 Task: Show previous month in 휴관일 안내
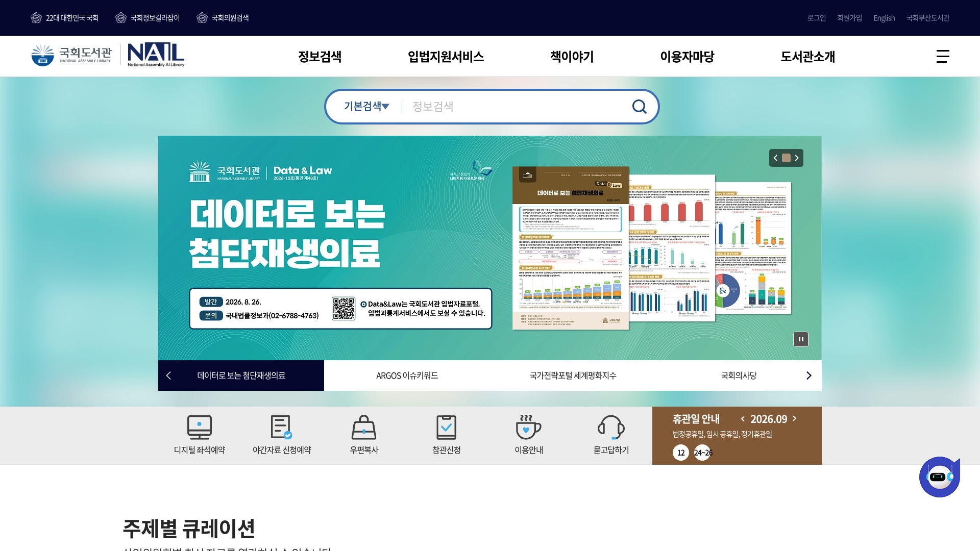pos(743,419)
